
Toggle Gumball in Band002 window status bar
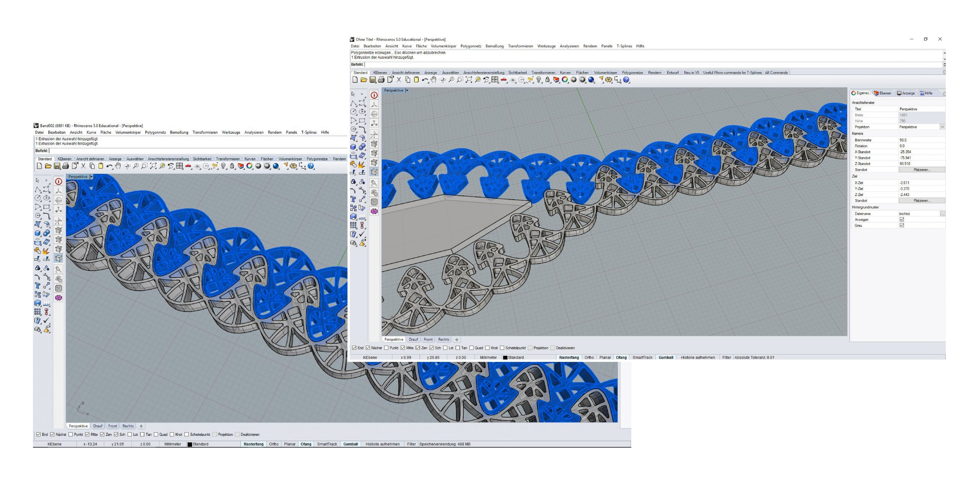351,444
